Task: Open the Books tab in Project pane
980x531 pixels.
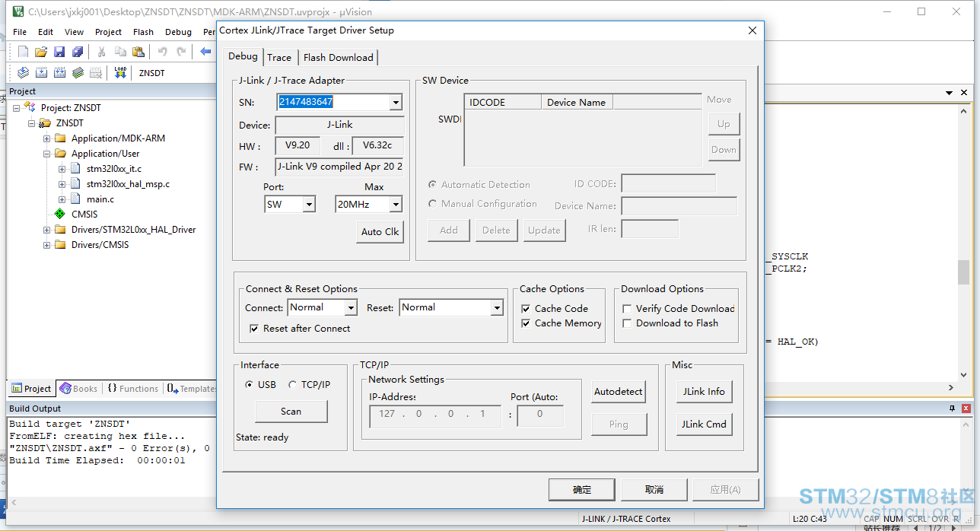Action: pos(78,389)
